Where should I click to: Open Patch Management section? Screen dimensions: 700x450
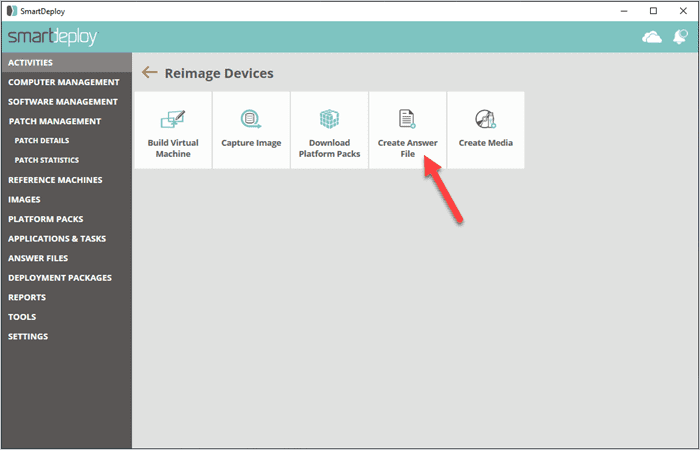tap(67, 121)
